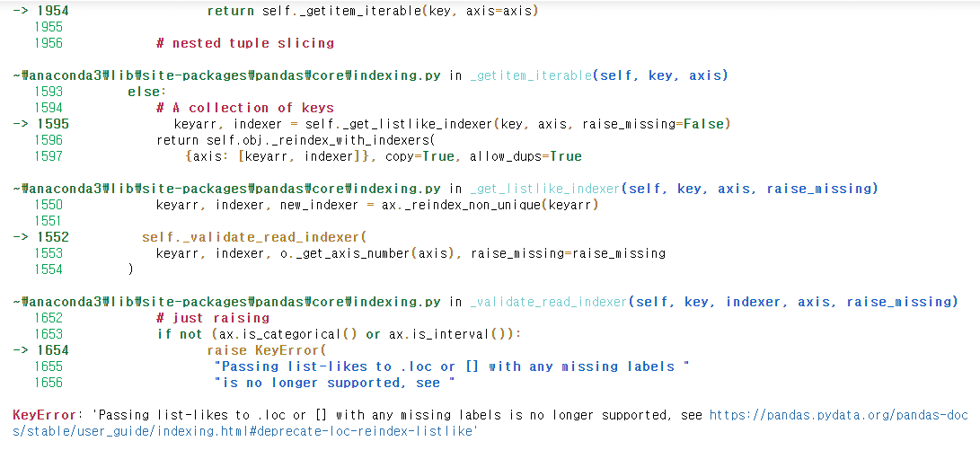Image resolution: width=980 pixels, height=459 pixels.
Task: Click line number 1655
Action: click(x=49, y=366)
